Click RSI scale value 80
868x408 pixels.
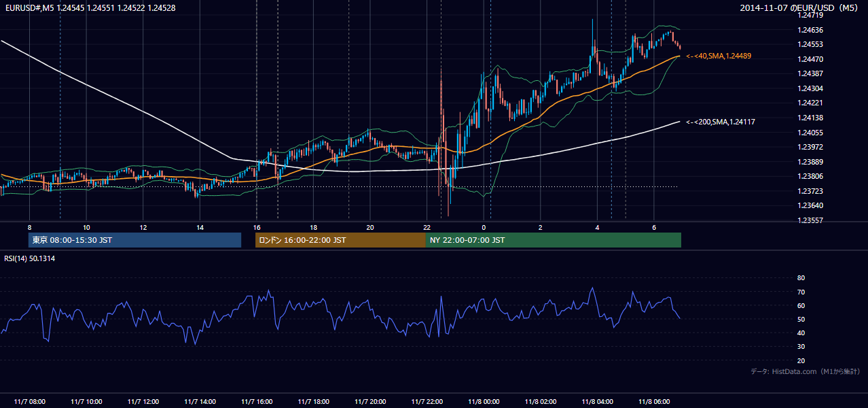tap(801, 278)
